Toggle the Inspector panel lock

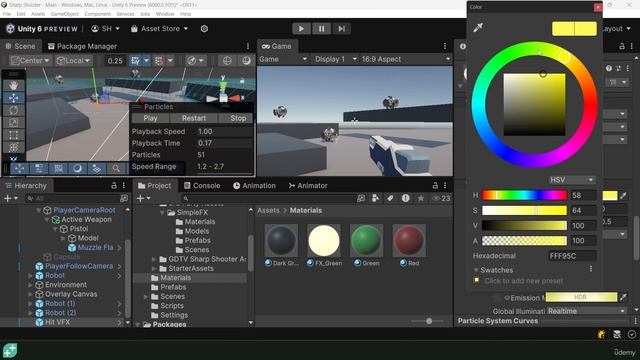[x=622, y=46]
